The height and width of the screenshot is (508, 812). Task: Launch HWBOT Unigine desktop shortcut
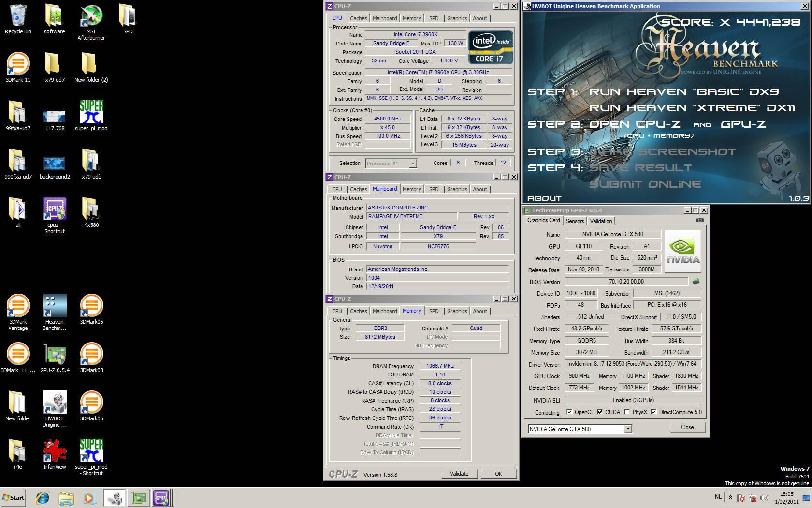point(54,409)
